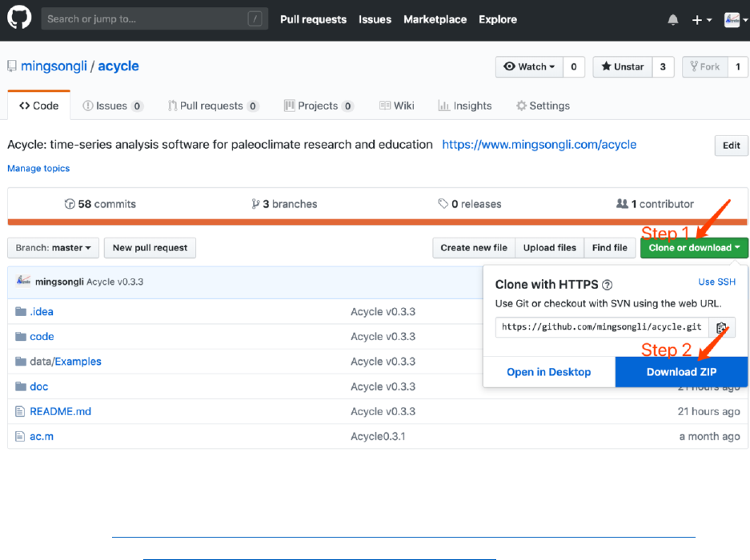Open the Watch dropdown
Image resolution: width=750 pixels, height=560 pixels.
[x=529, y=67]
